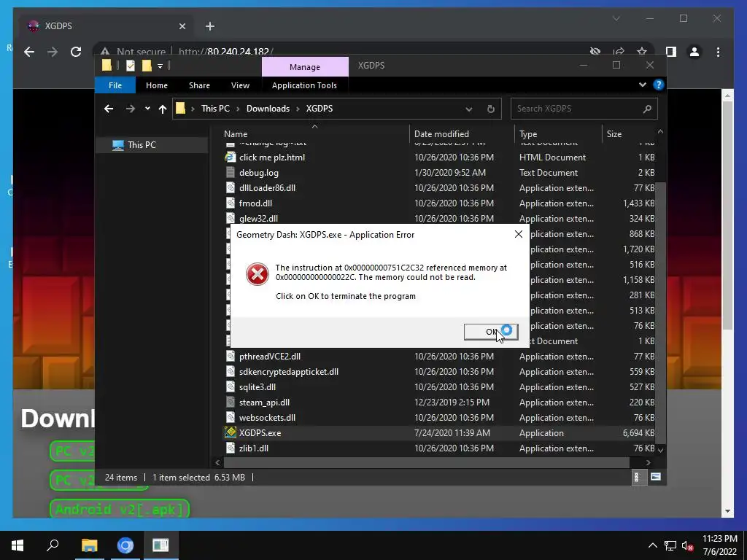This screenshot has height=560, width=747.
Task: Click XGDPS in the address path
Action: click(320, 109)
